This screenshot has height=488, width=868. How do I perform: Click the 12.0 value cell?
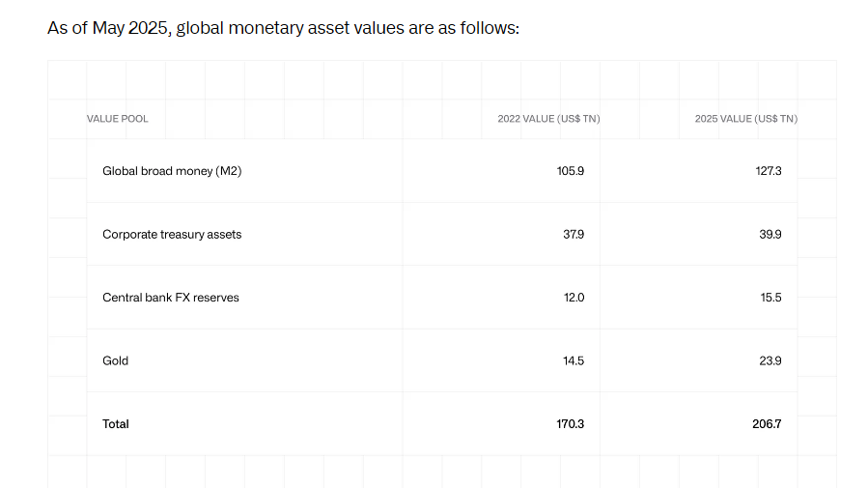coord(574,298)
